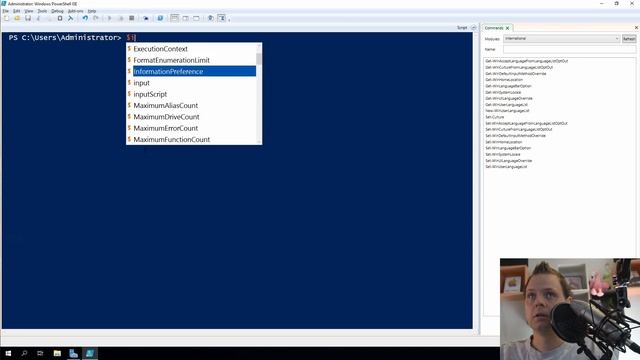Click the Name filter input field

[x=569, y=49]
